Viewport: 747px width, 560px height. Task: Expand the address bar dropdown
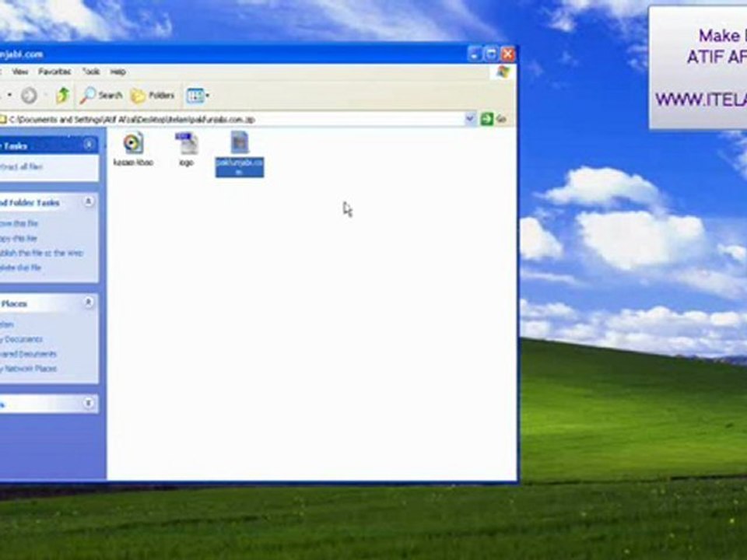pyautogui.click(x=470, y=118)
